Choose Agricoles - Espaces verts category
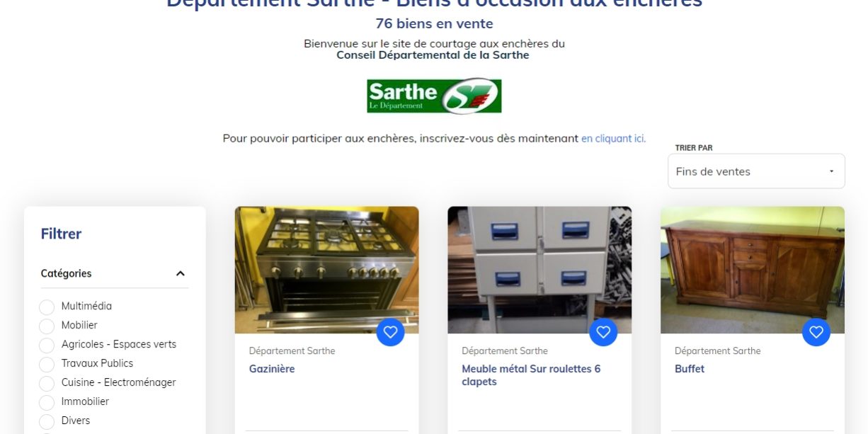 pyautogui.click(x=47, y=346)
